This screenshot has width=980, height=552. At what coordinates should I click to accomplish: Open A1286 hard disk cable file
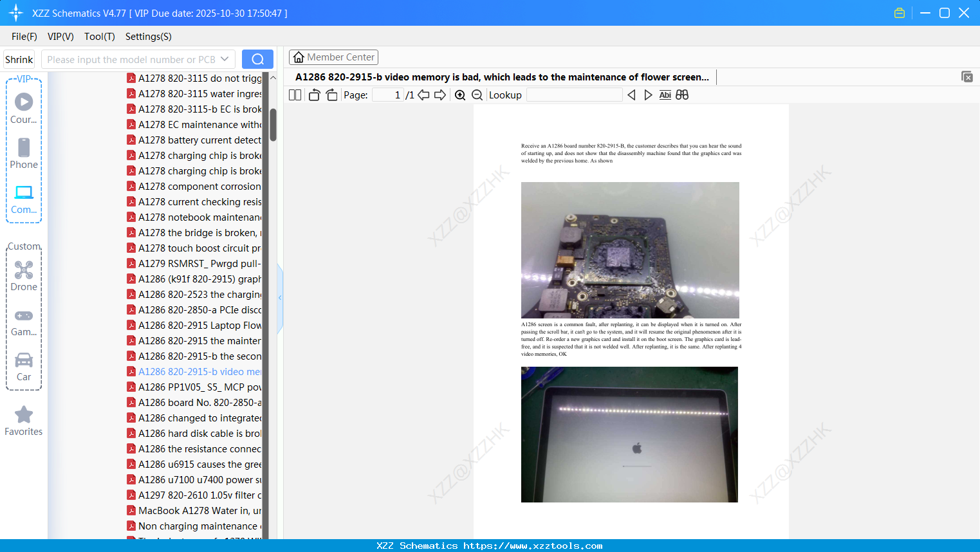(x=194, y=433)
